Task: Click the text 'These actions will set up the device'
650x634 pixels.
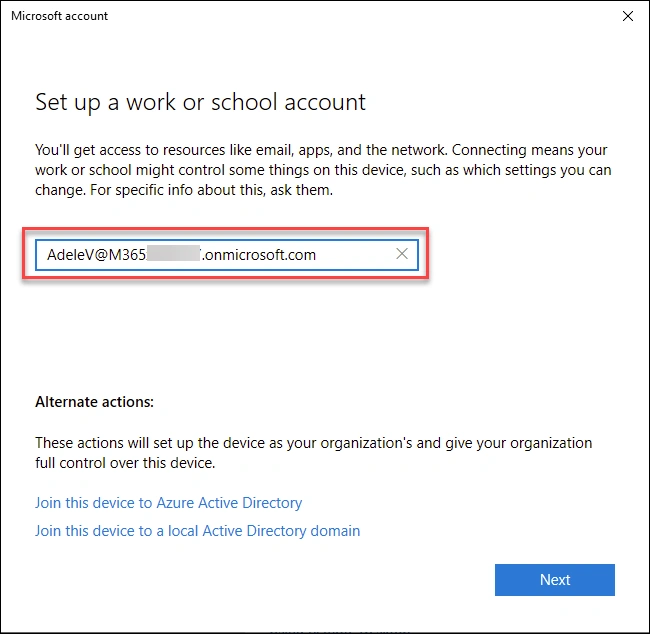Action: (313, 452)
